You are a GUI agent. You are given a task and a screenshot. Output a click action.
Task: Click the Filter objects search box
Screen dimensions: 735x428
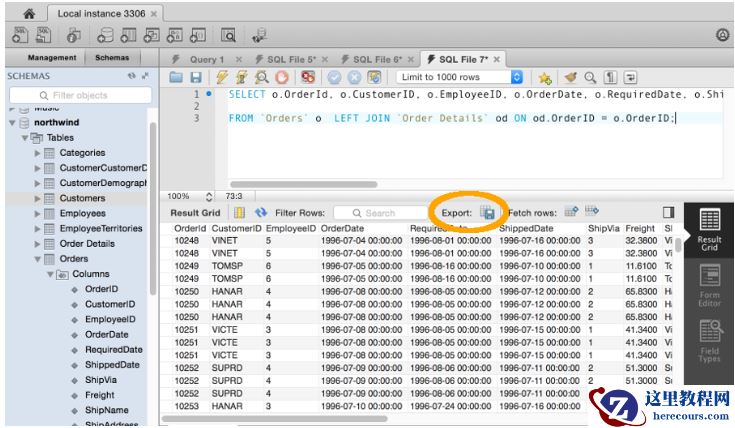[x=78, y=95]
